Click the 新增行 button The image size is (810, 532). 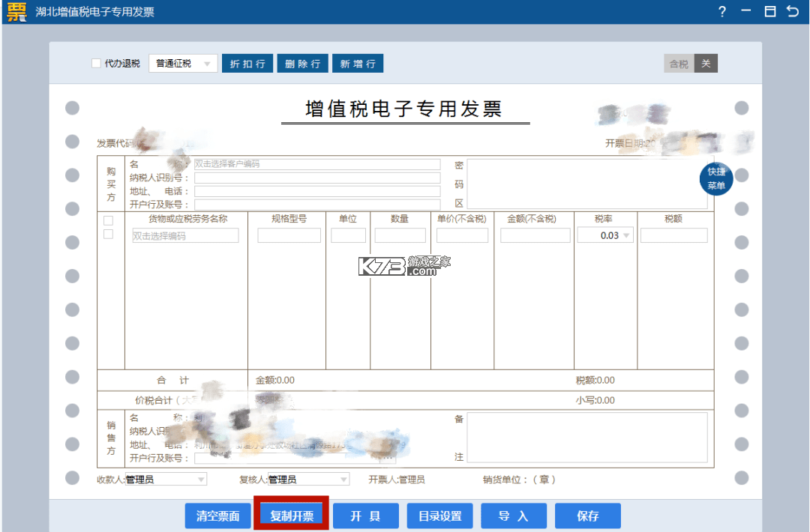click(358, 64)
